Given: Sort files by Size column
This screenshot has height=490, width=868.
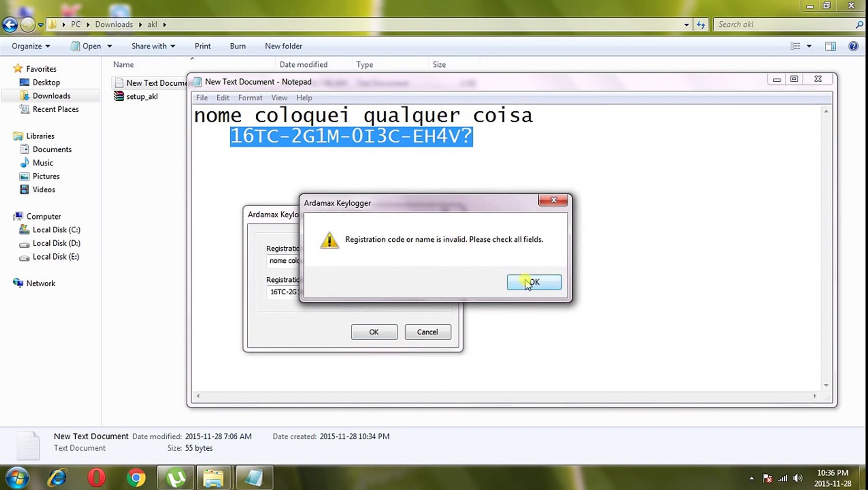Looking at the screenshot, I should pyautogui.click(x=439, y=64).
